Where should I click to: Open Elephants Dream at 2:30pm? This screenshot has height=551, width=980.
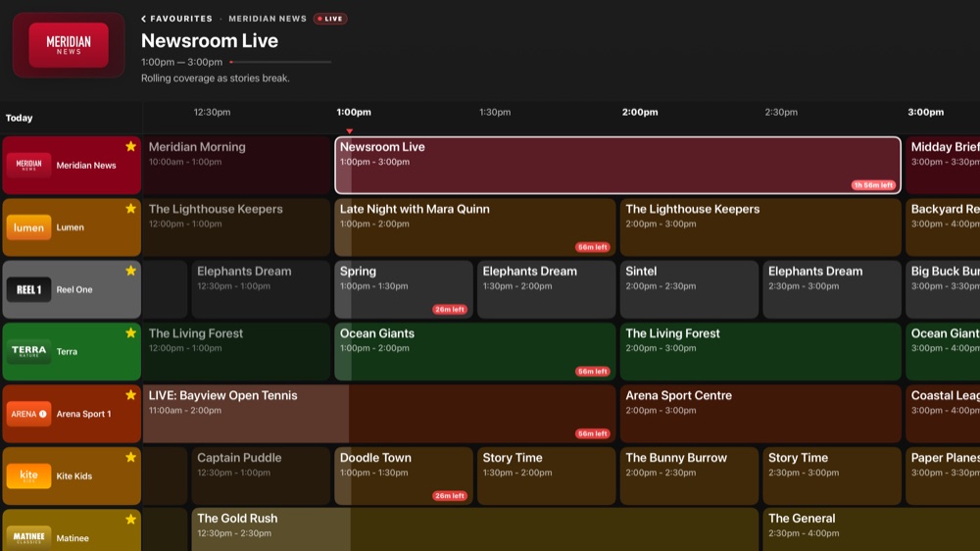[x=832, y=289]
